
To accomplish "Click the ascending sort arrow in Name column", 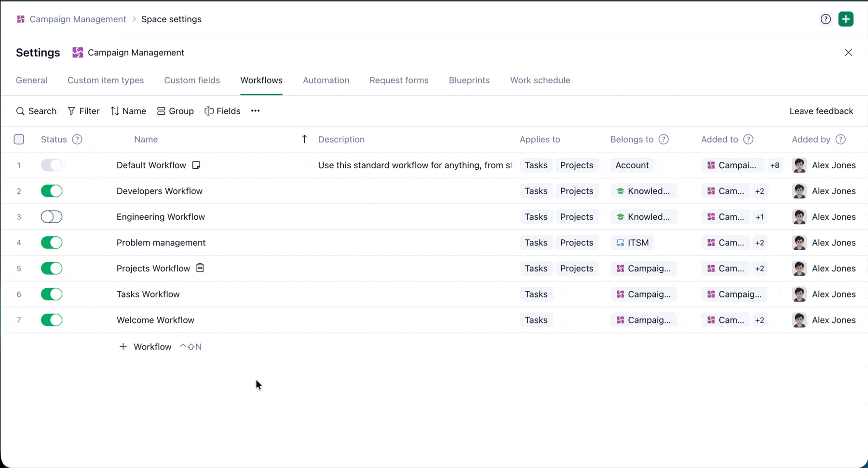I will coord(304,139).
